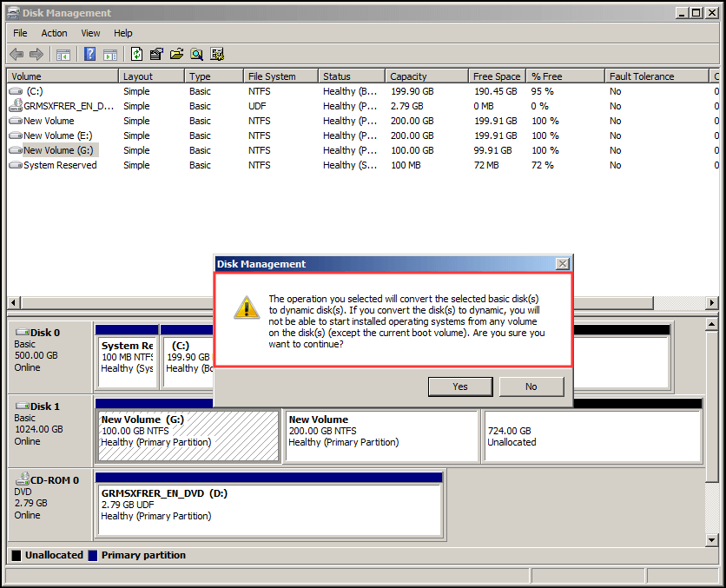Screen dimensions: 726x588
Task: Open Help via the question mark icon
Action: pyautogui.click(x=89, y=54)
